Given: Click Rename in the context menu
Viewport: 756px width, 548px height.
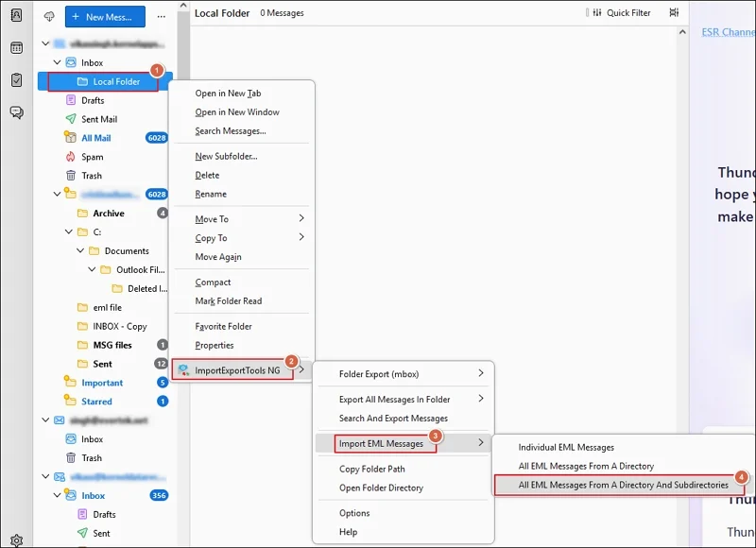Looking at the screenshot, I should click(x=211, y=194).
